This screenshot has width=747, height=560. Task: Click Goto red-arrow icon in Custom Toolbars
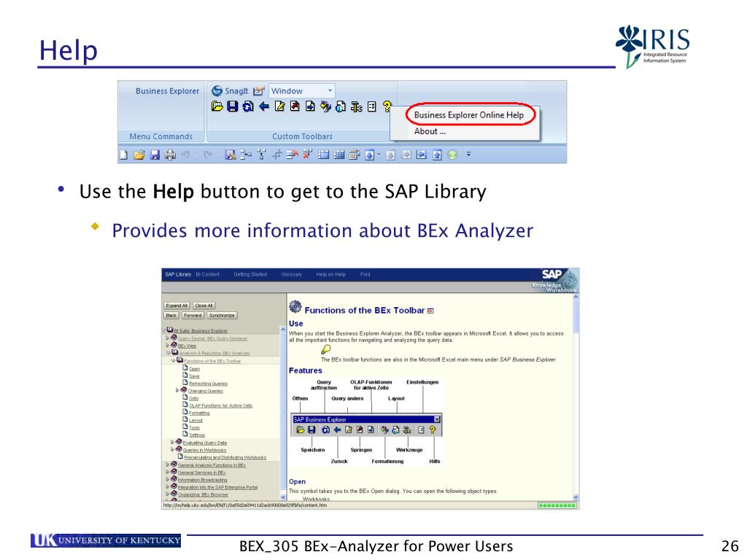pos(295,106)
